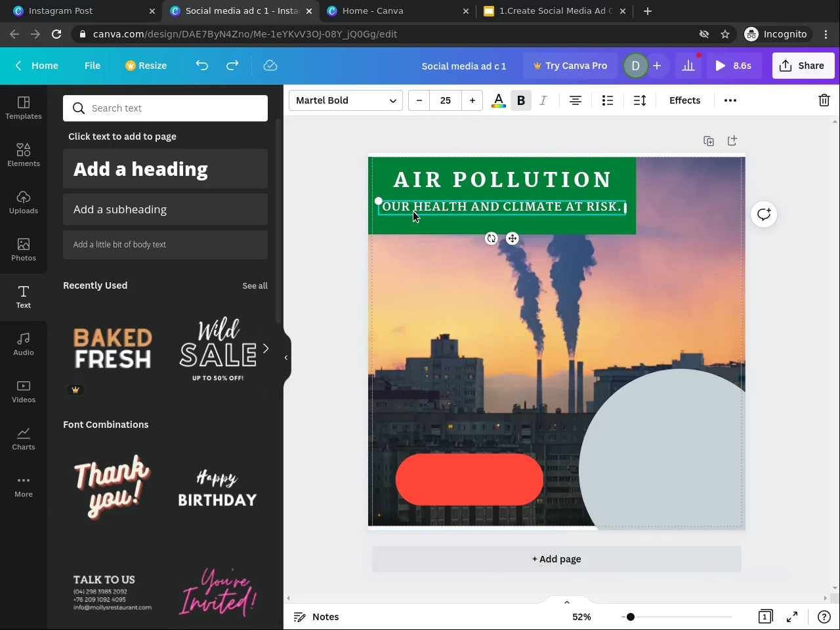Image resolution: width=840 pixels, height=630 pixels.
Task: Click the Add page button
Action: coord(556,559)
